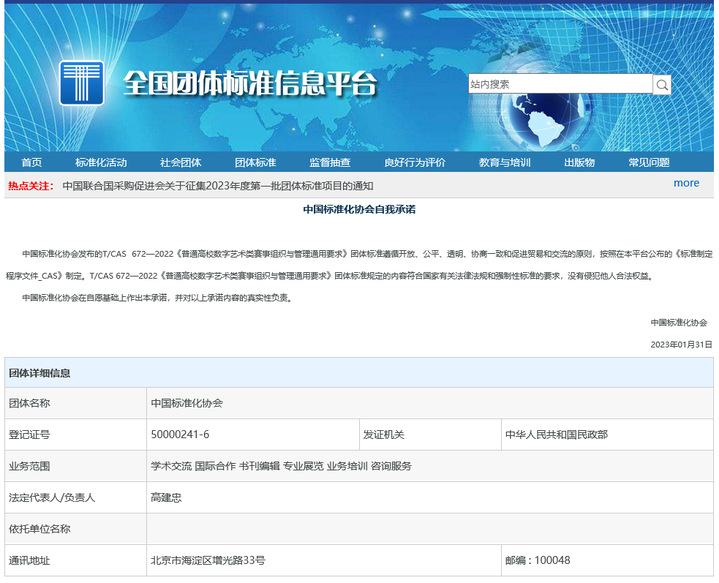
Task: Go to the 团体标准 navigation tab
Action: (255, 162)
